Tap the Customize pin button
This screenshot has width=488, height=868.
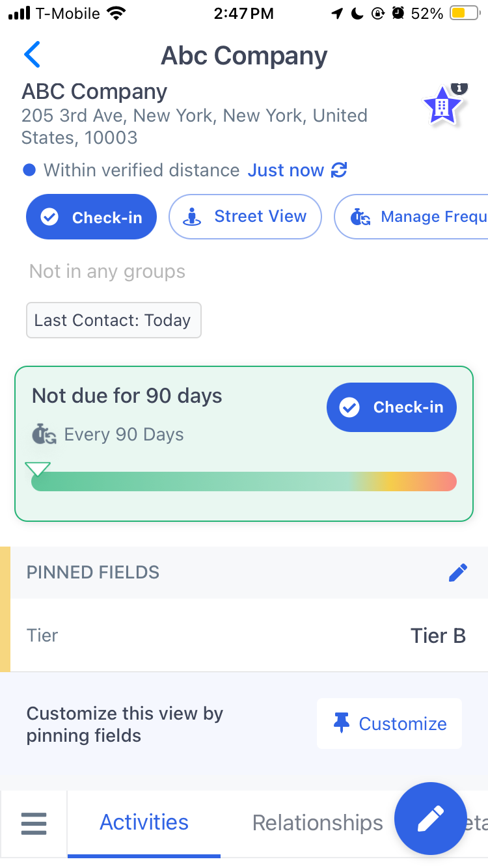[390, 724]
